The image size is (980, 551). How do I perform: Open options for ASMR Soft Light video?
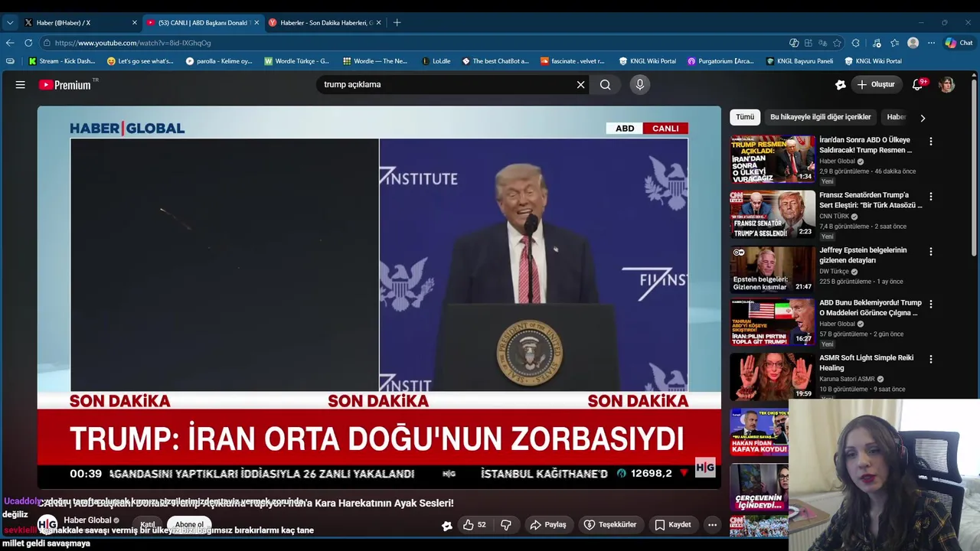click(930, 359)
